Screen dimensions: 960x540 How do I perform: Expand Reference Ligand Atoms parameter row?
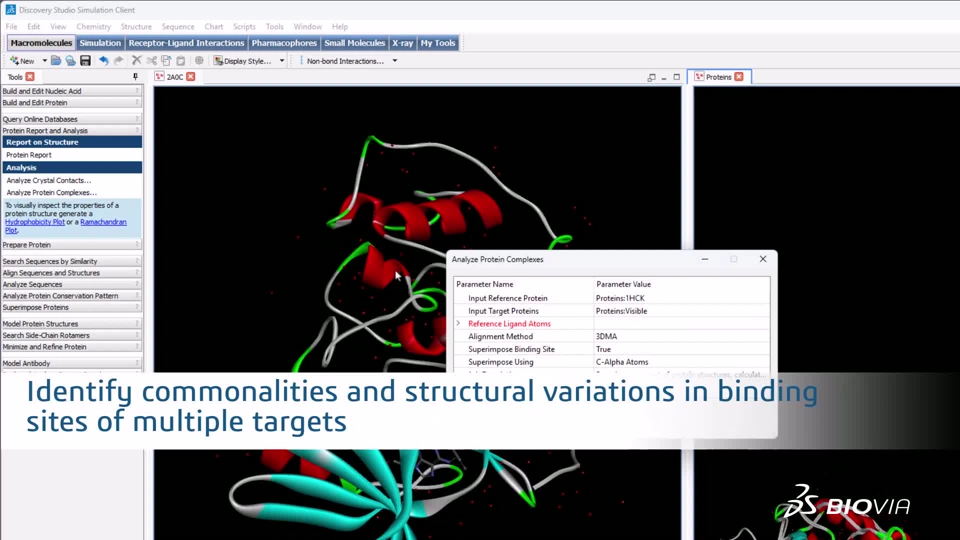(x=458, y=323)
